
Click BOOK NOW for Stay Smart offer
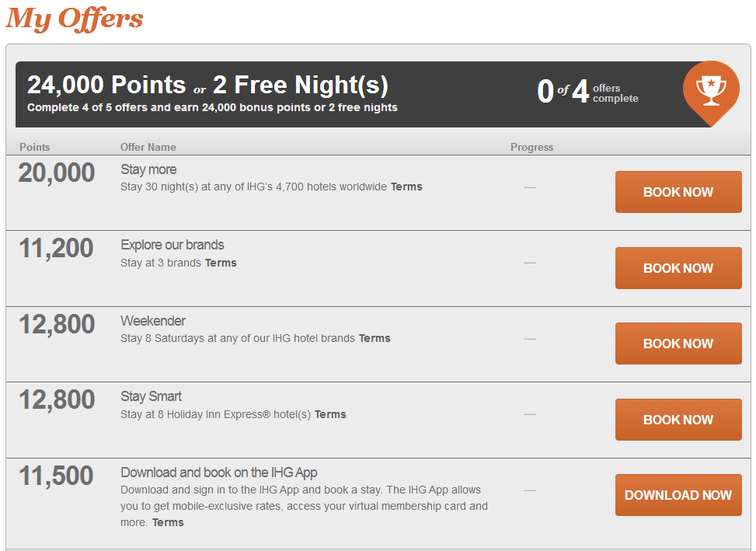678,420
